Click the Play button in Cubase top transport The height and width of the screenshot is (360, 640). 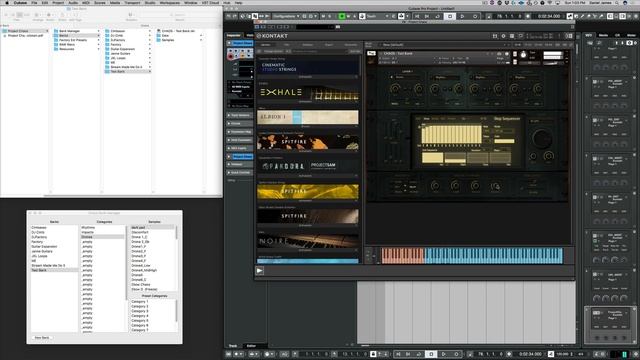point(462,16)
